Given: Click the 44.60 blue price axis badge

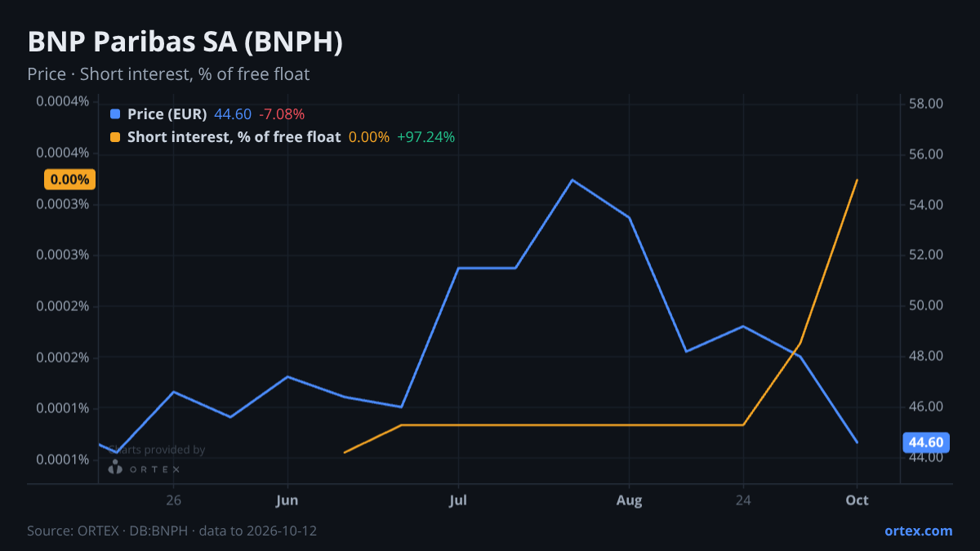Looking at the screenshot, I should point(926,442).
